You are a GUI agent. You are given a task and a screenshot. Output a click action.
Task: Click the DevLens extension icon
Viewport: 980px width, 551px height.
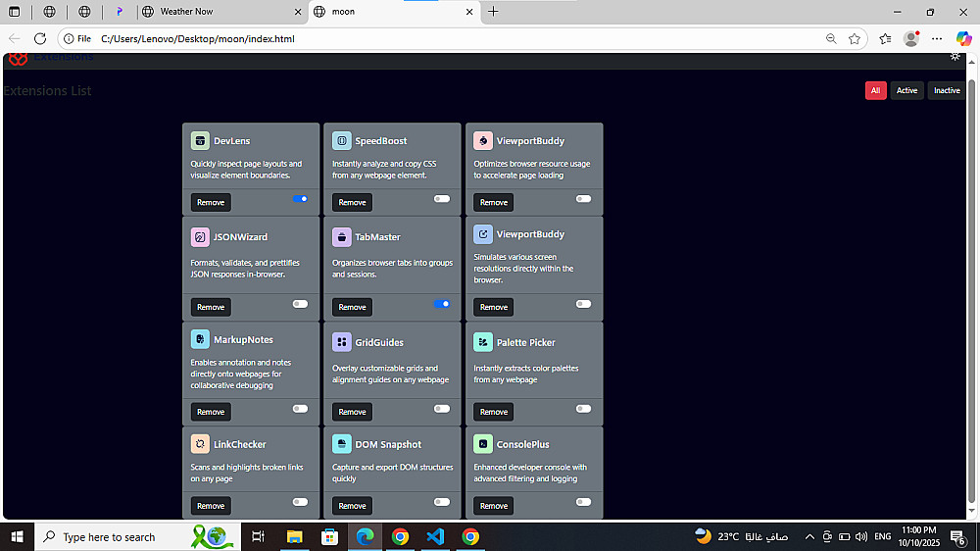[x=200, y=141]
